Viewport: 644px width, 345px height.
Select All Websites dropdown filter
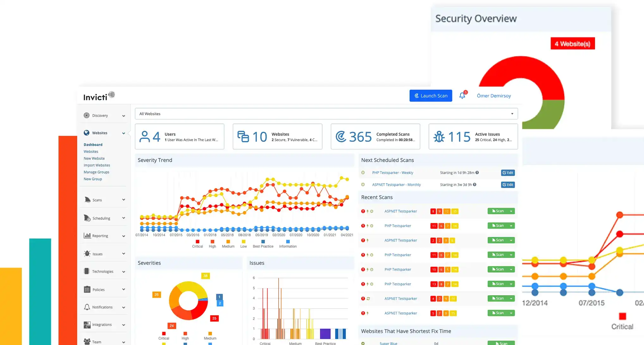coord(326,114)
